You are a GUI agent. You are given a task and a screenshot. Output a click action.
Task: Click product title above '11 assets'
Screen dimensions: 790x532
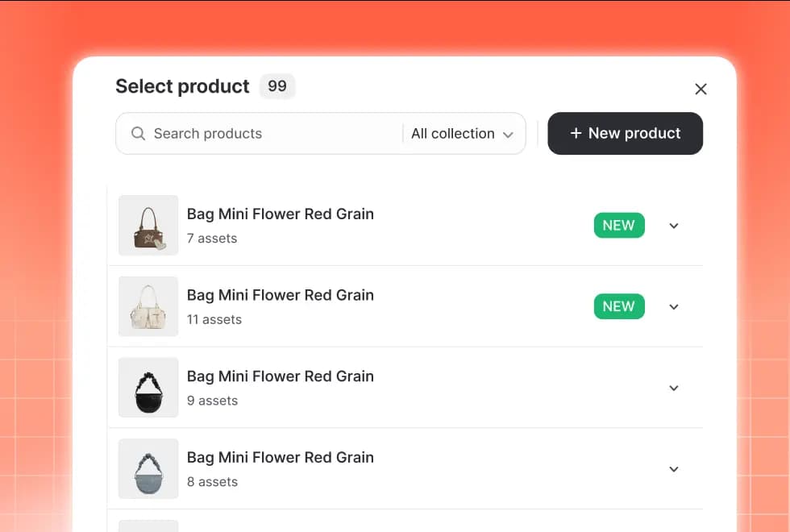click(x=281, y=295)
